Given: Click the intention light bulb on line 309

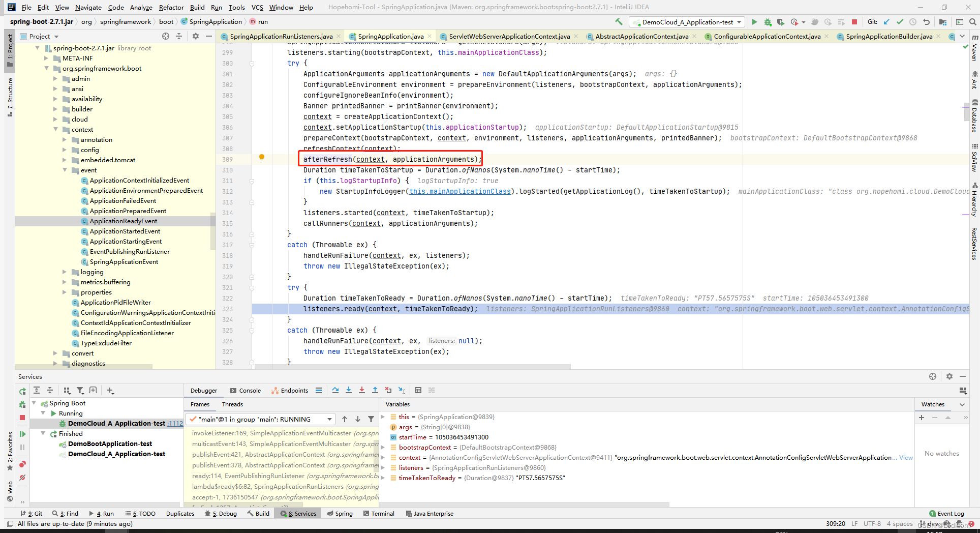Looking at the screenshot, I should pyautogui.click(x=262, y=158).
